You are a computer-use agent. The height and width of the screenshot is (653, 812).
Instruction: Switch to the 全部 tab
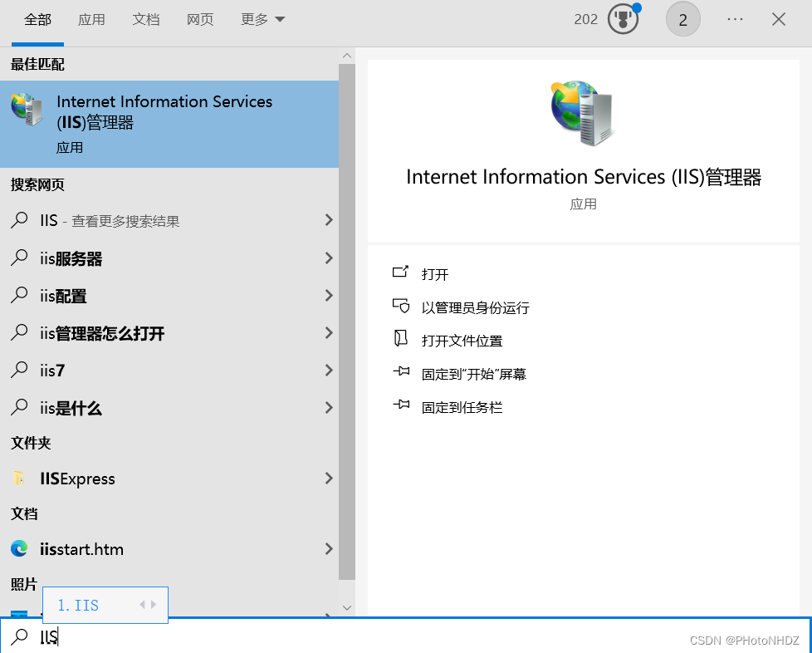click(x=38, y=20)
